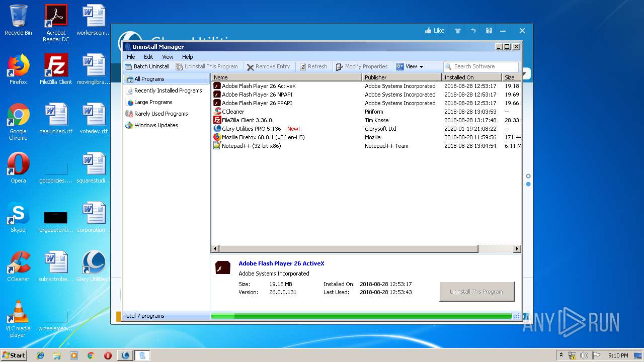Open the View dropdown in toolbar
Image resolution: width=644 pixels, height=362 pixels.
(410, 66)
